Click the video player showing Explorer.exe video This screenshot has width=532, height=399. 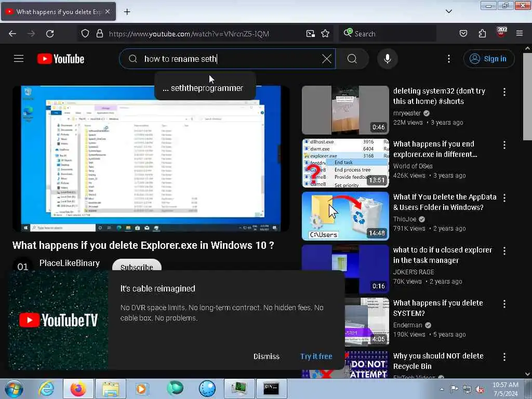151,158
